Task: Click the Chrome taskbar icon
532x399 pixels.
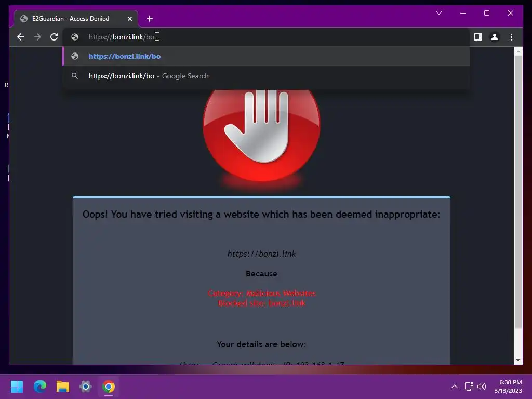Action: [x=109, y=387]
